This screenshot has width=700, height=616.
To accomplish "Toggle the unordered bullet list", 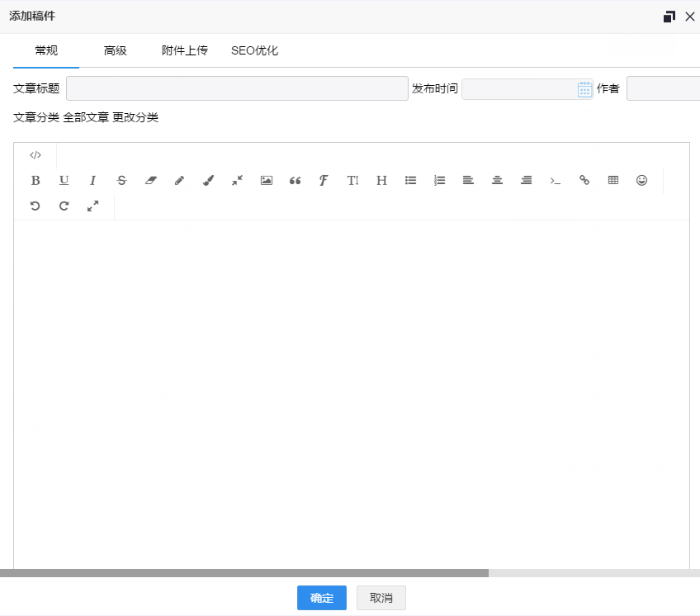I will [411, 180].
